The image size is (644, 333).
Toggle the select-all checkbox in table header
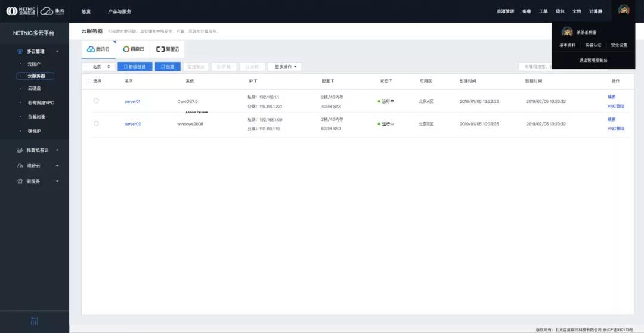(89, 81)
